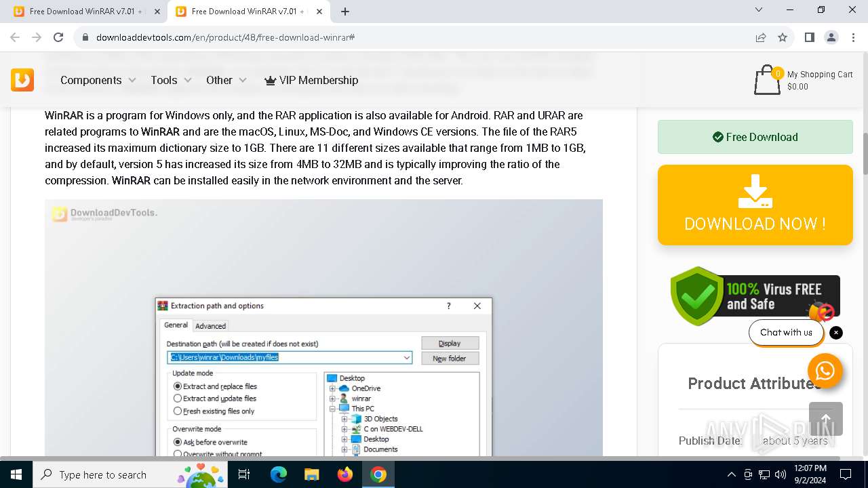
Task: Open the My Shopping Cart bag icon
Action: (x=767, y=80)
